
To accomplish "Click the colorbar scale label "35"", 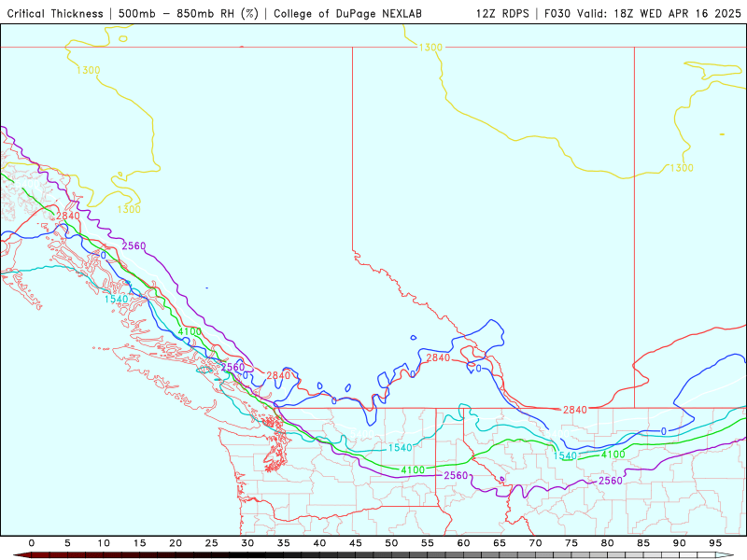I will coord(284,543).
